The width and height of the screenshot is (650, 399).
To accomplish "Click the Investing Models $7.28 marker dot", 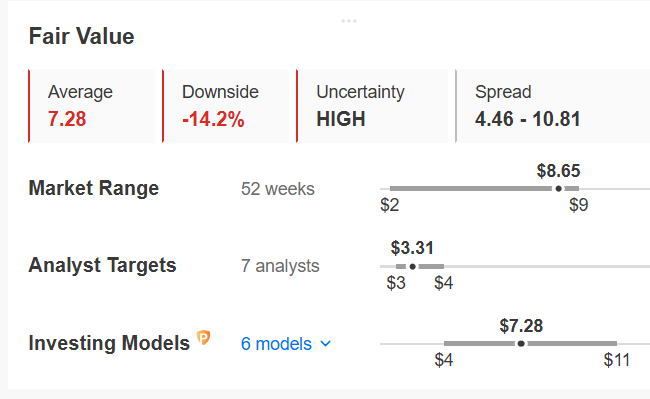I will coord(521,343).
